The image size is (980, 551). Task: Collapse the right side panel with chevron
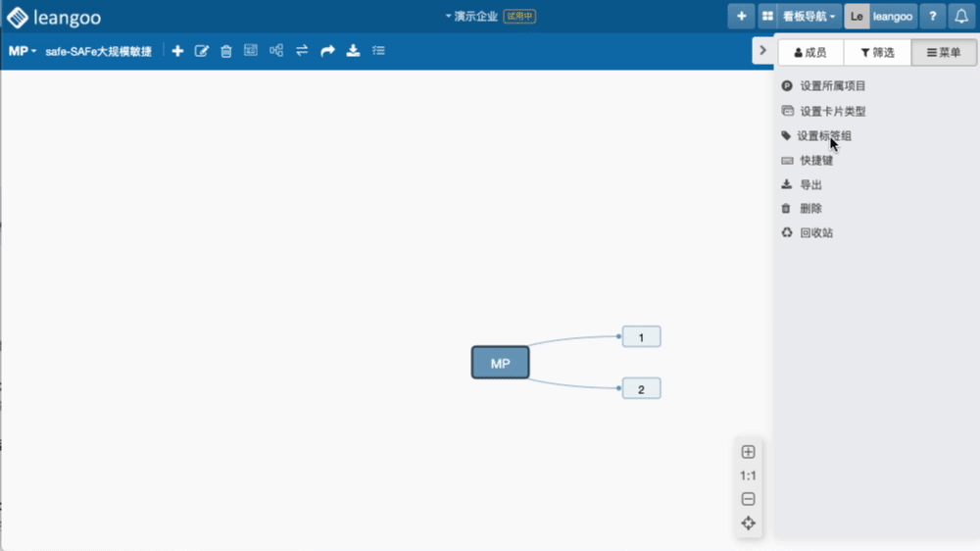(762, 51)
